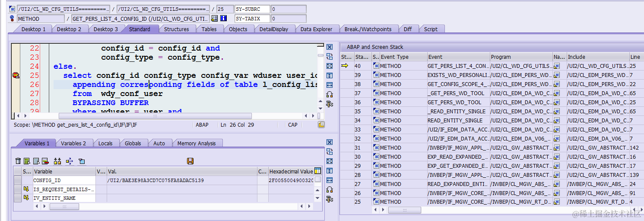Open the source code tool settings icon
The height and width of the screenshot is (221, 644).
click(330, 104)
